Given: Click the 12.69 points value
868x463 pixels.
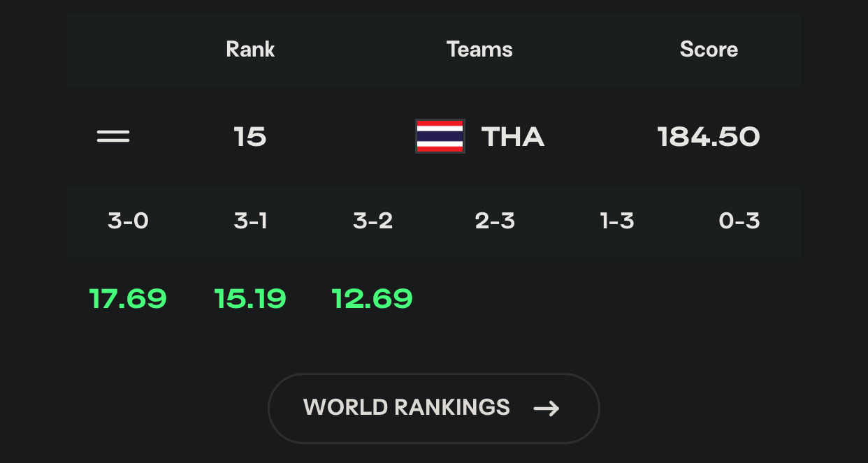Looking at the screenshot, I should tap(372, 299).
